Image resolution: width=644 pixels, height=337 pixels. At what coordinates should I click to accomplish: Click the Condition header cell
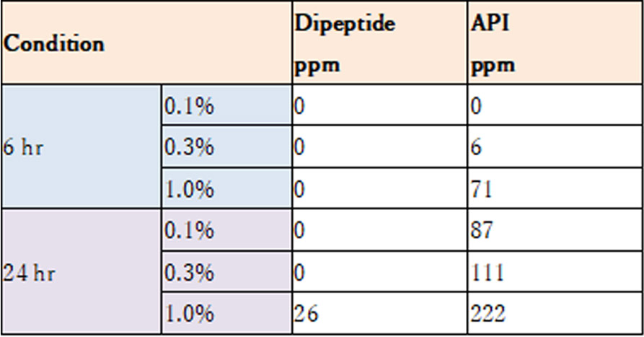click(x=147, y=43)
